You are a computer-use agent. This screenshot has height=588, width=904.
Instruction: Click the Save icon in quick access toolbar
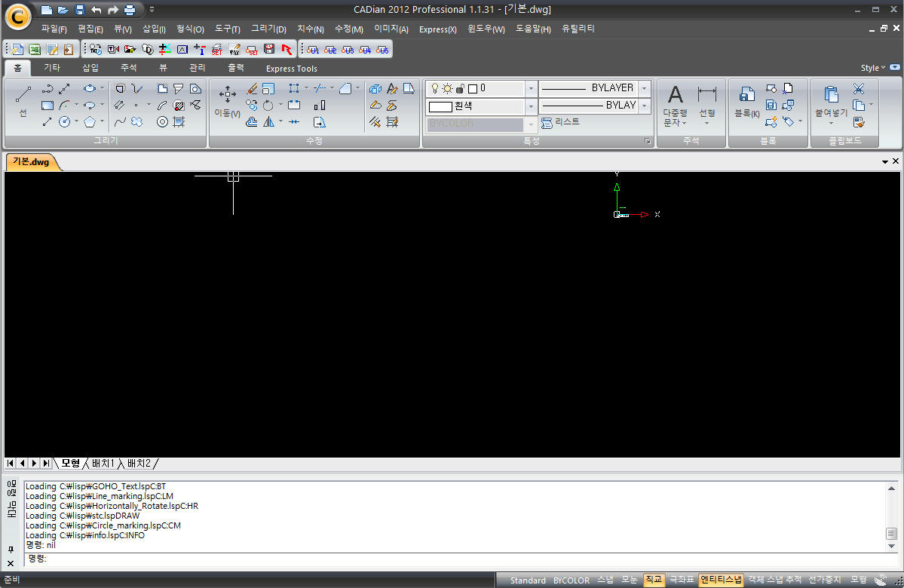tap(80, 10)
